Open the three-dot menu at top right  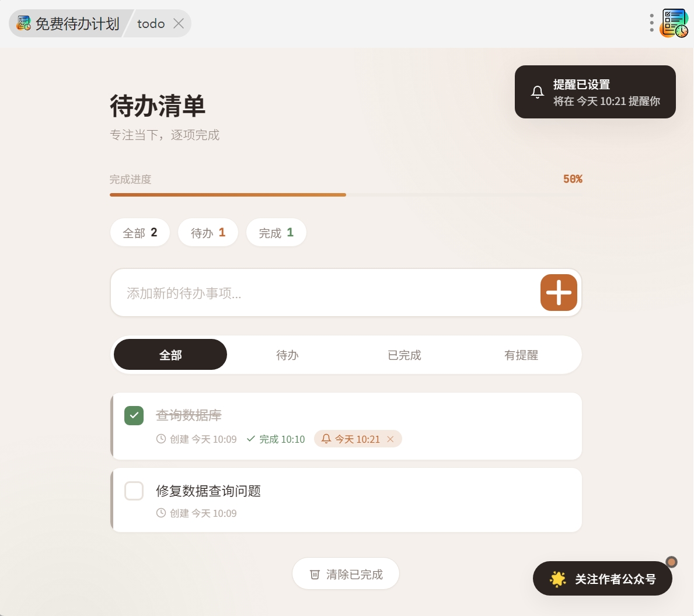point(651,23)
